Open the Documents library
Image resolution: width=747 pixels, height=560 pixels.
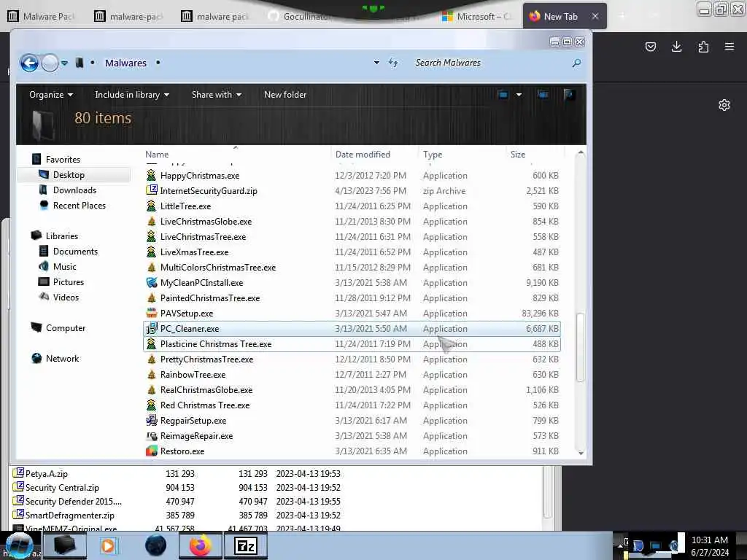[75, 252]
